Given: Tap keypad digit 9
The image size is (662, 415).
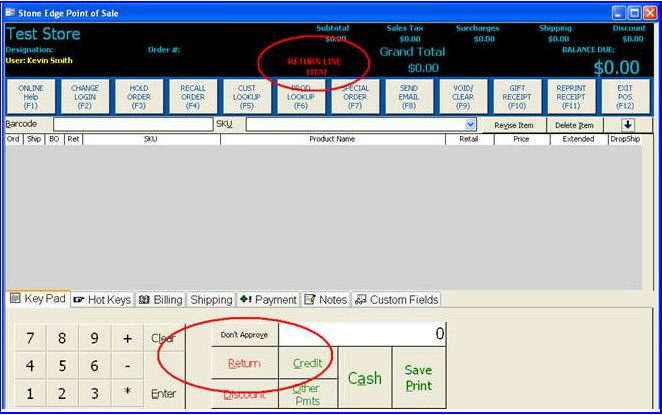Looking at the screenshot, I should 95,338.
